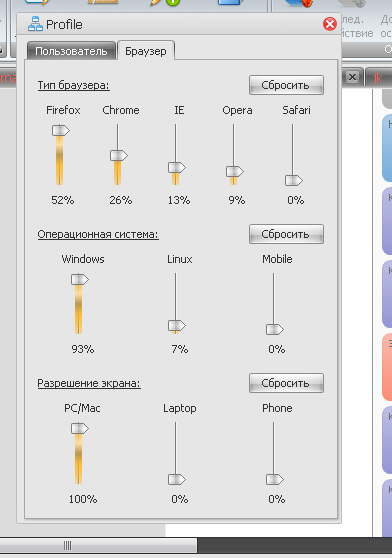Click Сбросить for Разрешение экрана
392x558 pixels.
[x=286, y=383]
